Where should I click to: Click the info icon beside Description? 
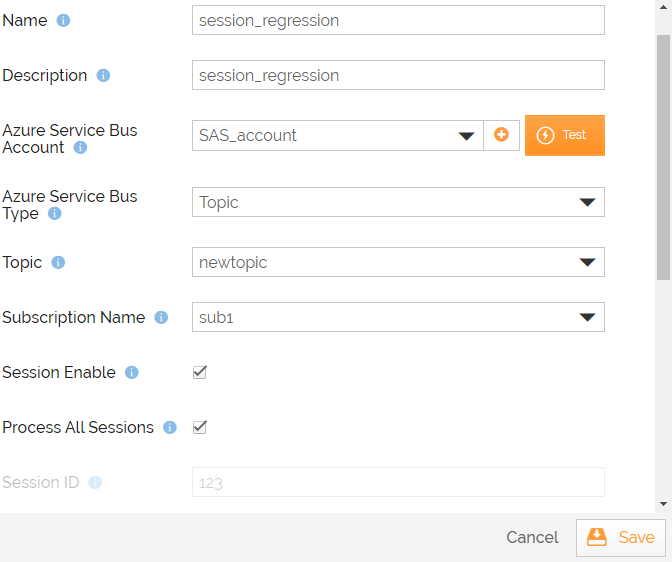tap(103, 76)
